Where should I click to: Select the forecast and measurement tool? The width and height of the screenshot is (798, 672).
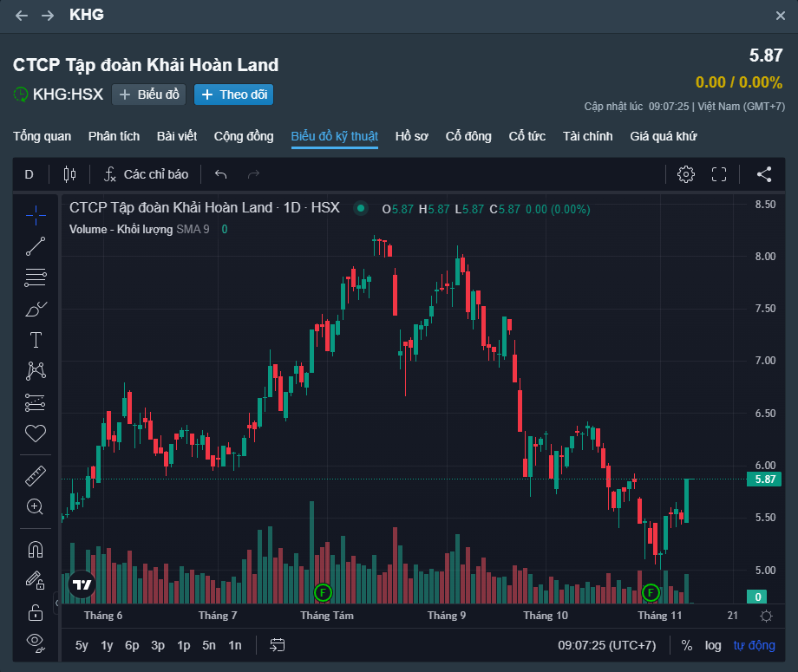tap(36, 402)
